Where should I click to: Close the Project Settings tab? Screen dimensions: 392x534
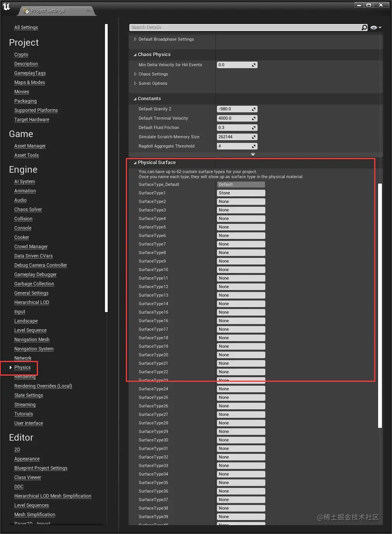pos(88,11)
